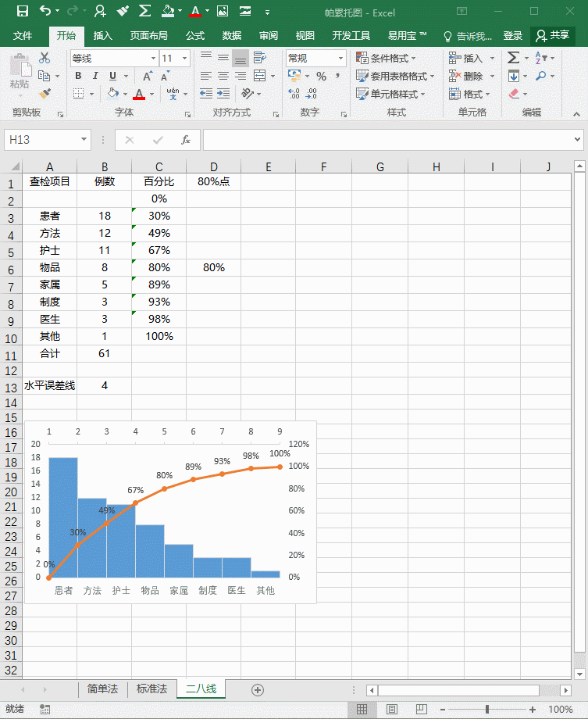Click the Insert Function fx icon
This screenshot has width=588, height=719.
[186, 140]
